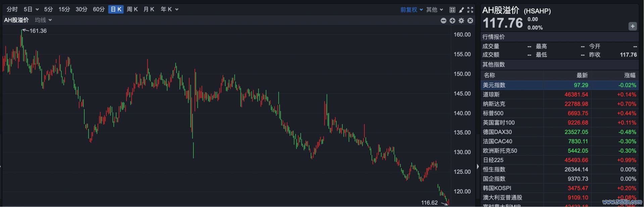
Task: Select the 国企指数 row
Action: click(560, 179)
